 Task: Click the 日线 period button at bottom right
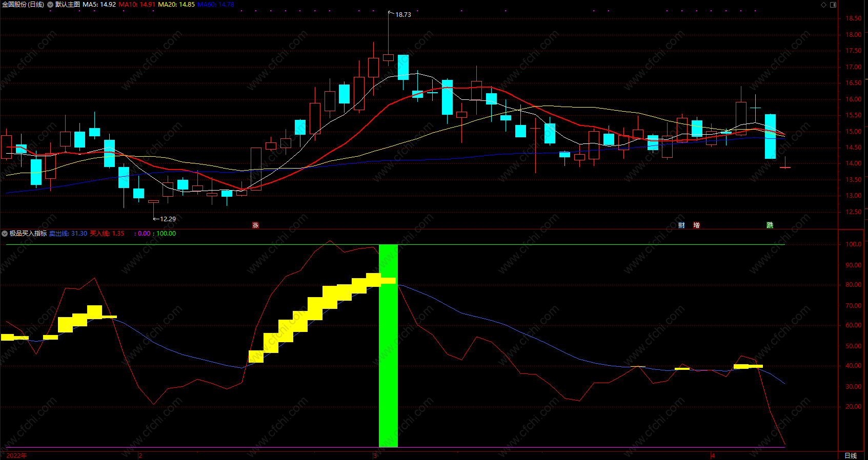851,456
